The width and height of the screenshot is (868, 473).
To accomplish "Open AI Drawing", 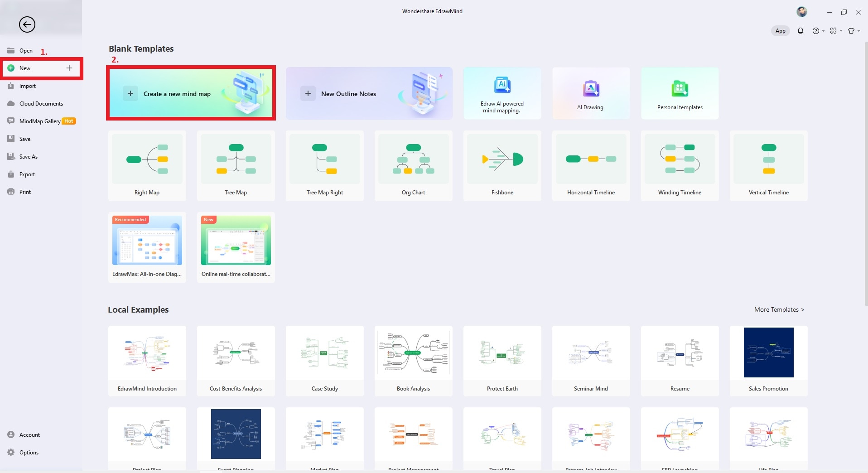I will coord(591,93).
